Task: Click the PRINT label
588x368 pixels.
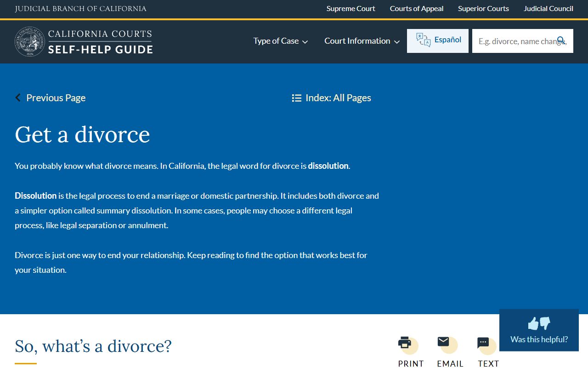Action: [411, 363]
